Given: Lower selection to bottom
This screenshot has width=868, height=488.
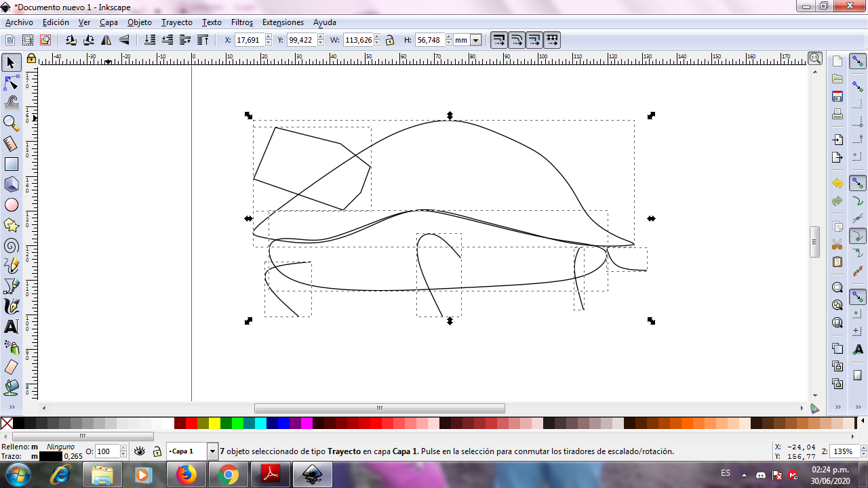Looking at the screenshot, I should click(150, 40).
